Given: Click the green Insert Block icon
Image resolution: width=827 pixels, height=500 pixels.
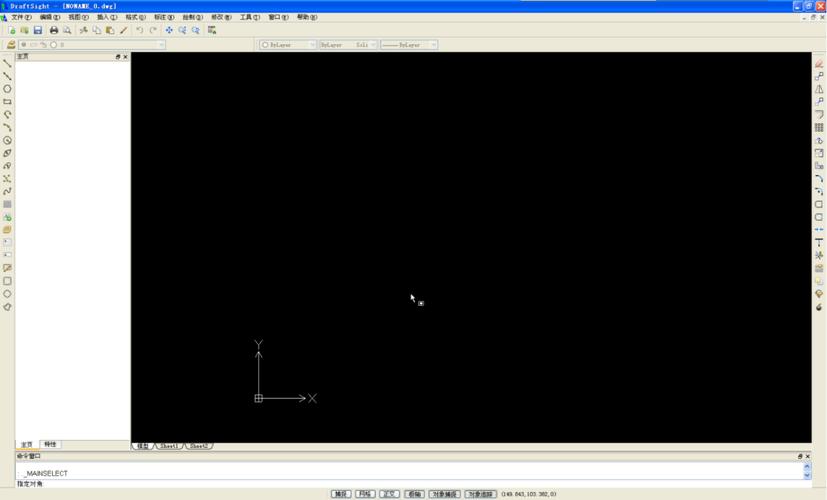Looking at the screenshot, I should click(x=7, y=217).
